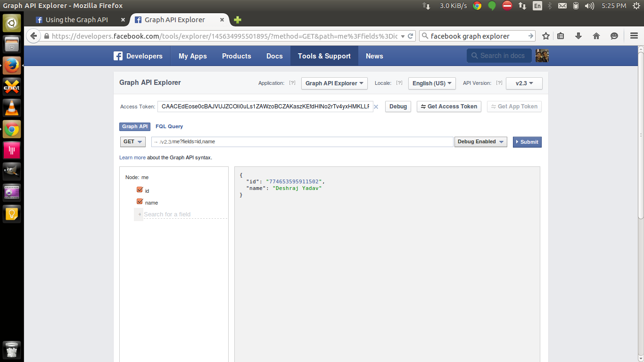Click the Chrome indicator in top panel
Viewport: 644px width, 362px height.
click(477, 6)
